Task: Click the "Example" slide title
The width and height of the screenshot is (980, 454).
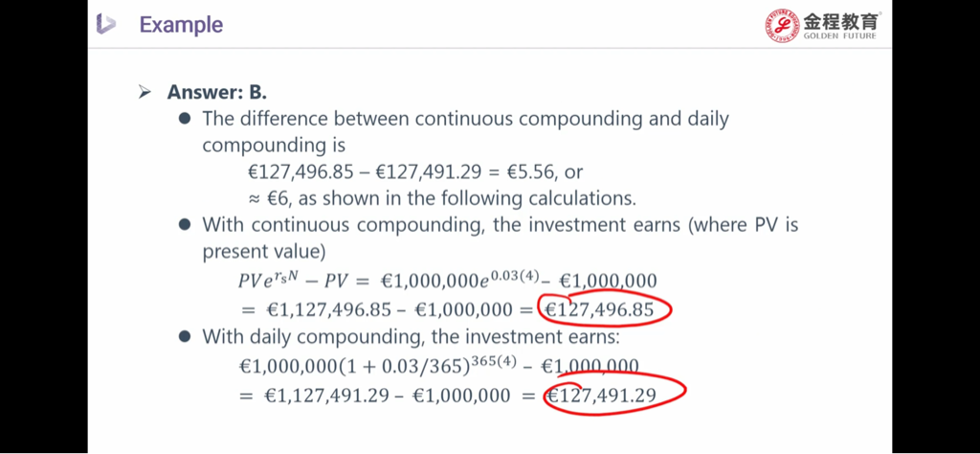Action: (x=181, y=25)
